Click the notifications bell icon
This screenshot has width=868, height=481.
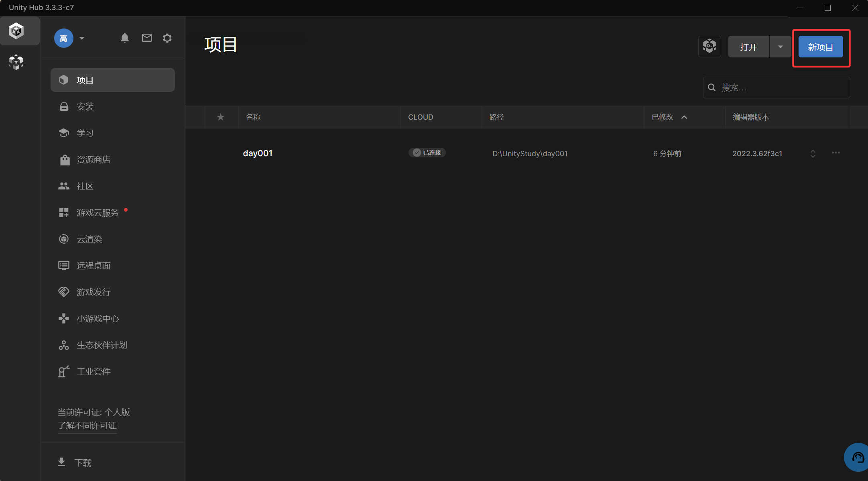125,38
